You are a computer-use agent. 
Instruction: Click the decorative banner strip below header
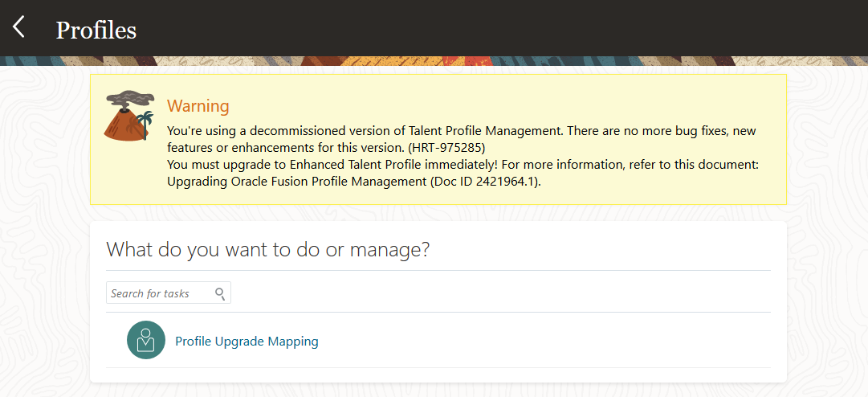[x=434, y=61]
